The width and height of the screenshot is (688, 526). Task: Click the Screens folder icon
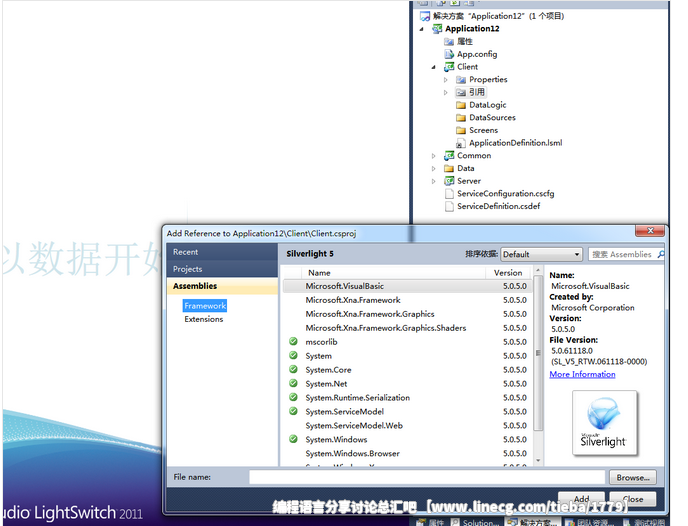click(x=461, y=131)
